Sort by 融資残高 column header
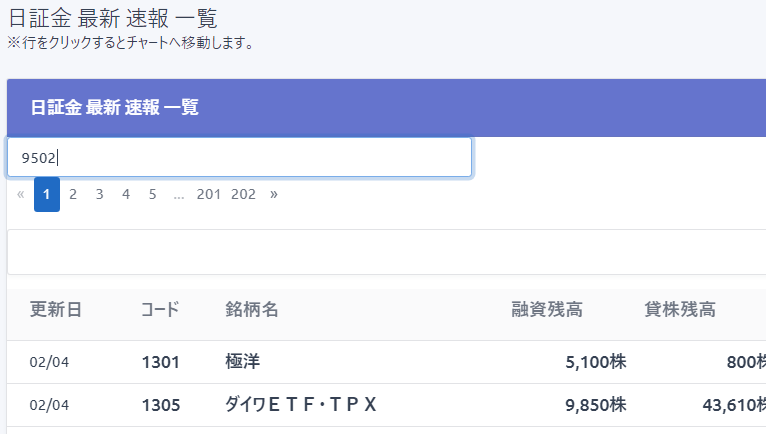The height and width of the screenshot is (434, 766). 546,310
